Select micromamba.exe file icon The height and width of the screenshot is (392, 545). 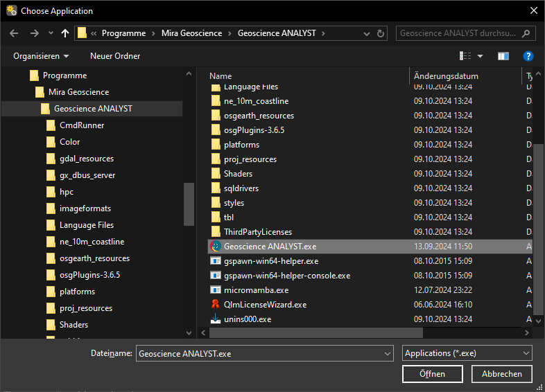[216, 290]
